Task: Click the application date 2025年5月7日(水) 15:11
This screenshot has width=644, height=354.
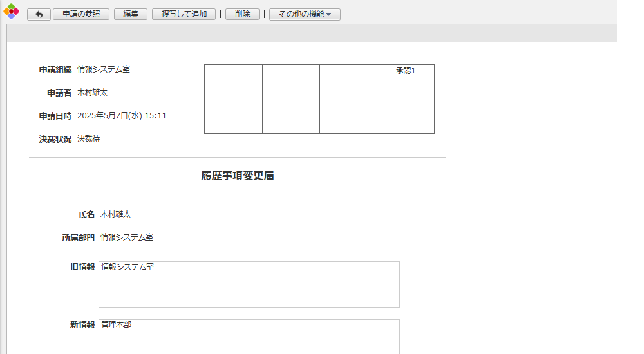Action: [x=122, y=116]
